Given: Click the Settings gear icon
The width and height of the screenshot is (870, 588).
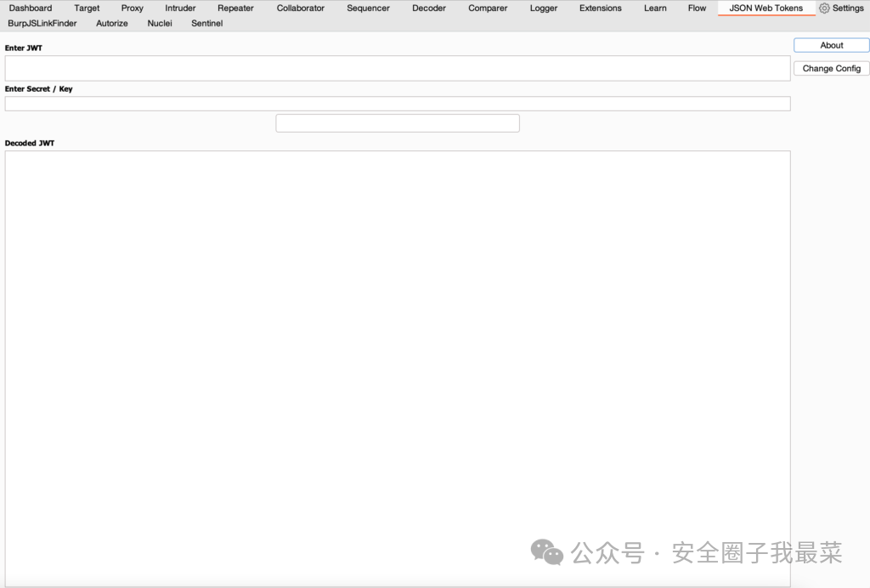Looking at the screenshot, I should [824, 8].
